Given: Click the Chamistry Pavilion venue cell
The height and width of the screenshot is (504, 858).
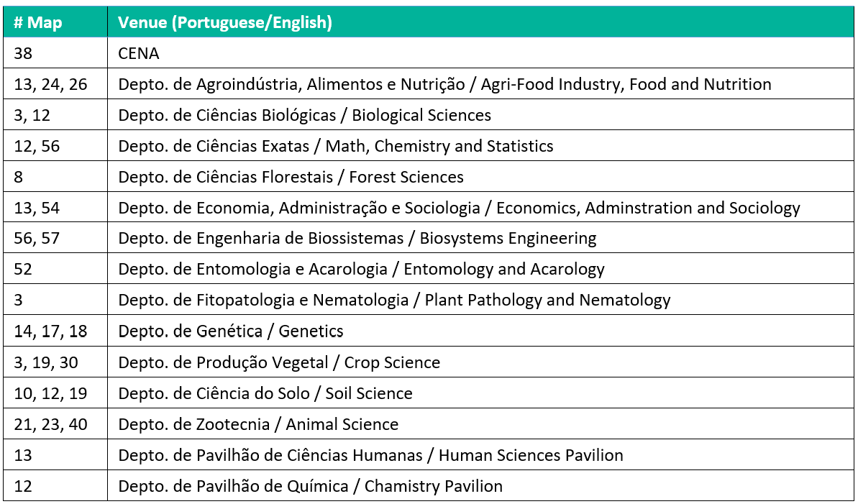Looking at the screenshot, I should 310,486.
